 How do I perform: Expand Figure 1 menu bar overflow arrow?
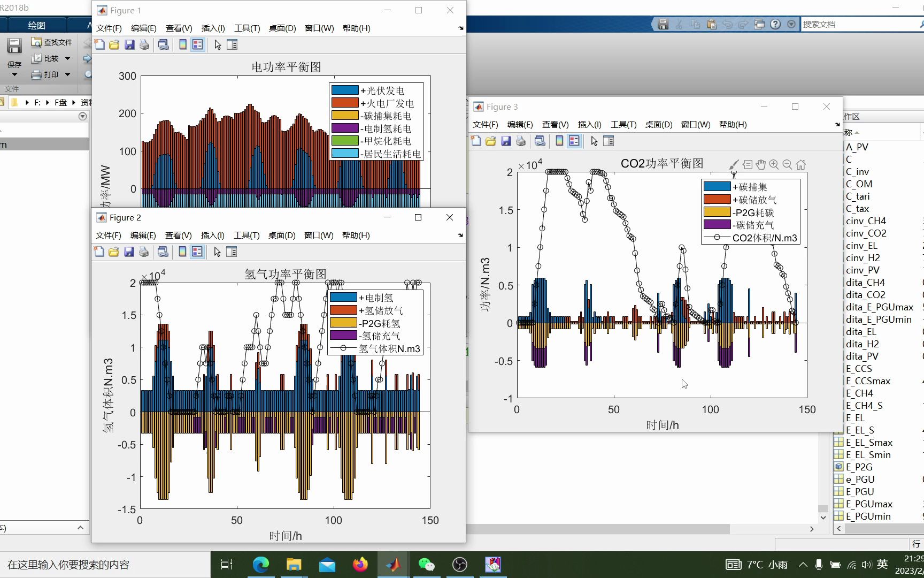coord(461,28)
